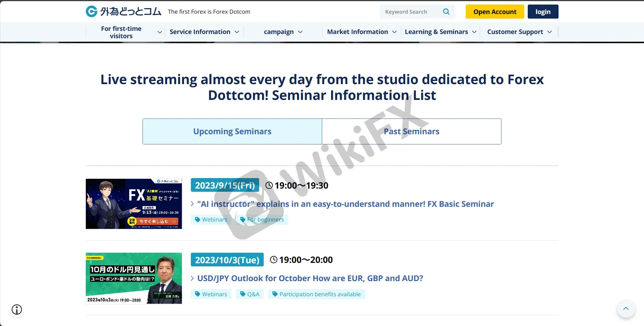Click The first Forex is Forex Dotcom tagline
The height and width of the screenshot is (326, 644).
coord(209,12)
